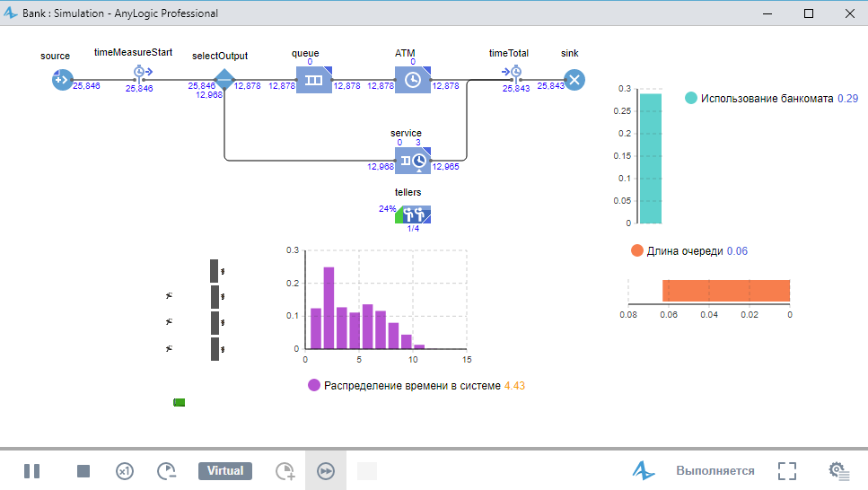Pause the simulation
This screenshot has width=868, height=490.
[x=31, y=471]
